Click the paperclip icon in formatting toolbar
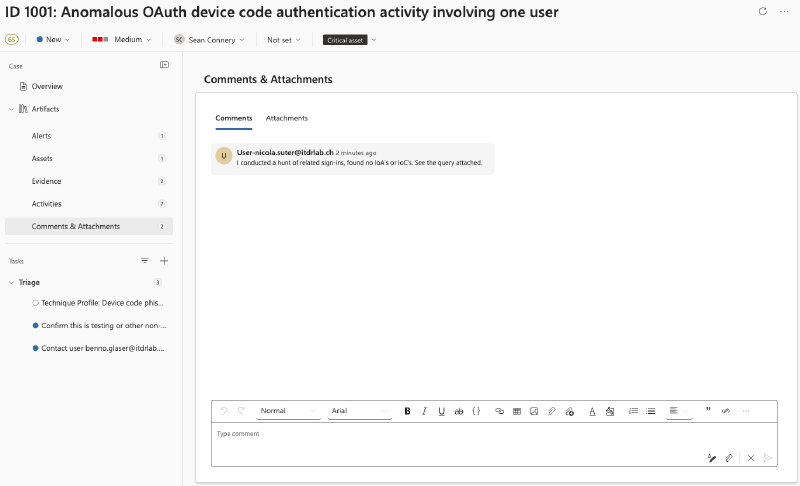Screen dimensions: 800x486 pos(552,411)
